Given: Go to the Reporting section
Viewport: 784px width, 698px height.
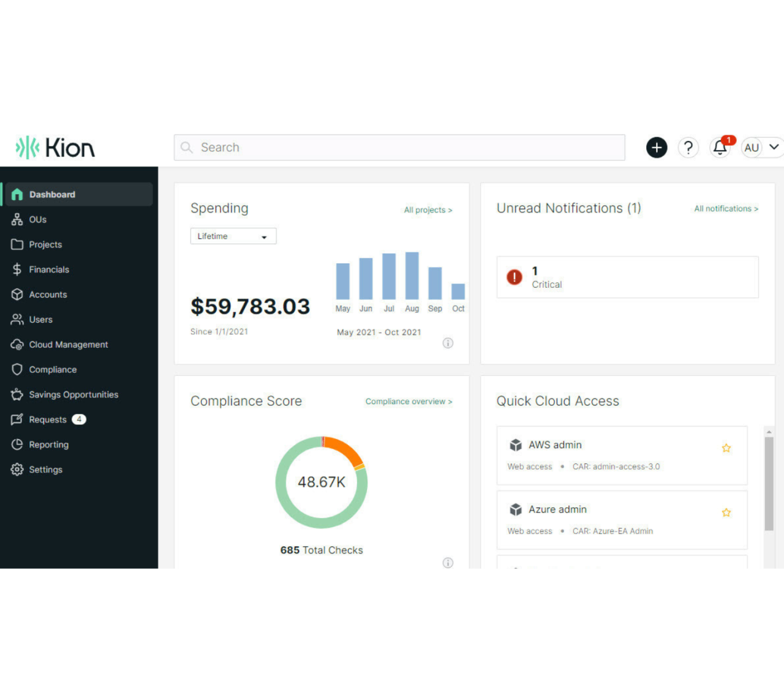Looking at the screenshot, I should pyautogui.click(x=48, y=445).
